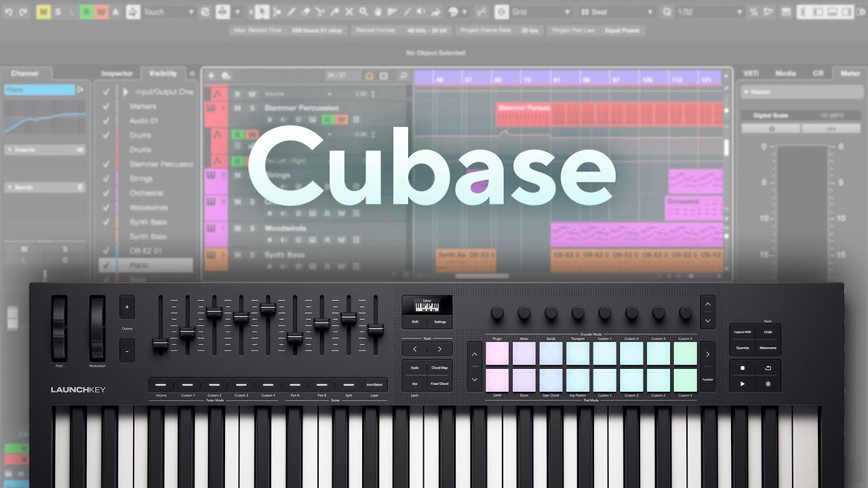Viewport: 868px width, 488px height.
Task: Click the redo arrow in Cubase toolbar
Action: pos(23,12)
